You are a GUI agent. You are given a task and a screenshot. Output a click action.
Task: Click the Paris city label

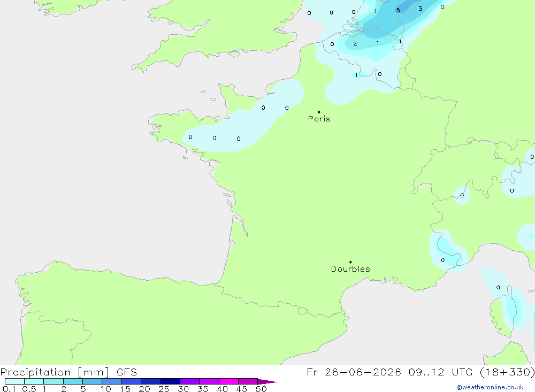tap(319, 119)
